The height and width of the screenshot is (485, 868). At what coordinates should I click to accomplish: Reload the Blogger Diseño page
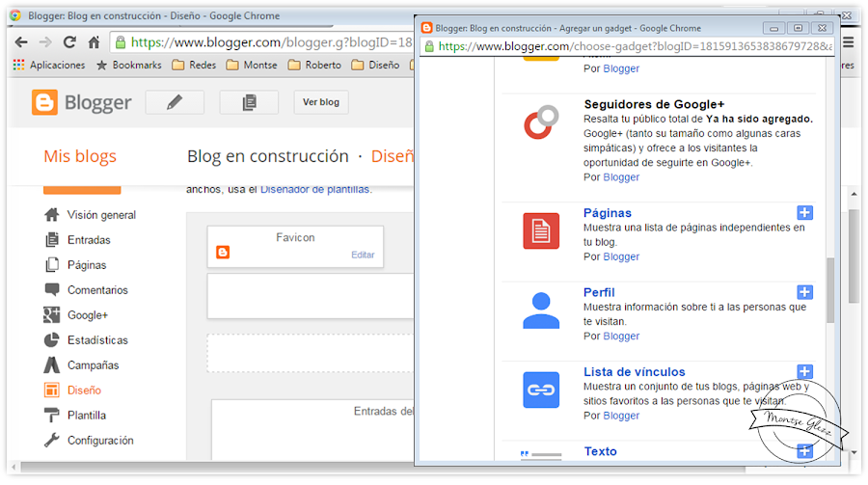pos(69,42)
